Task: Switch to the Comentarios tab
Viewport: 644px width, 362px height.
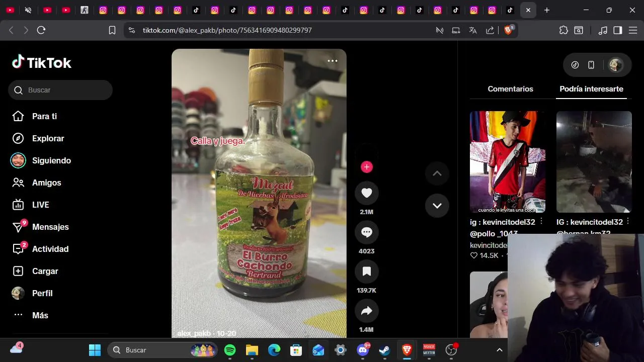Action: 510,89
